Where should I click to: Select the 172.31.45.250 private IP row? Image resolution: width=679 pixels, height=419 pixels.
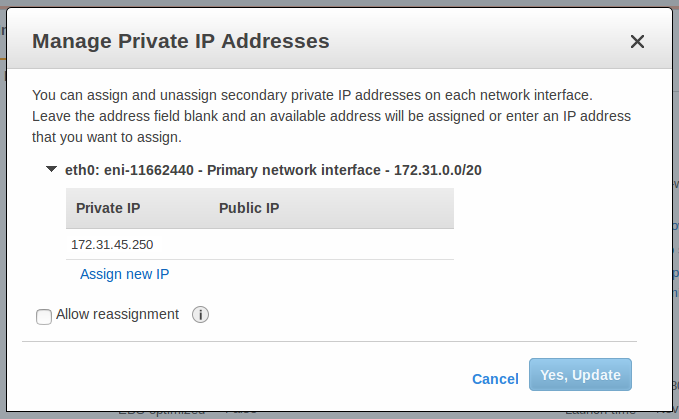click(112, 244)
